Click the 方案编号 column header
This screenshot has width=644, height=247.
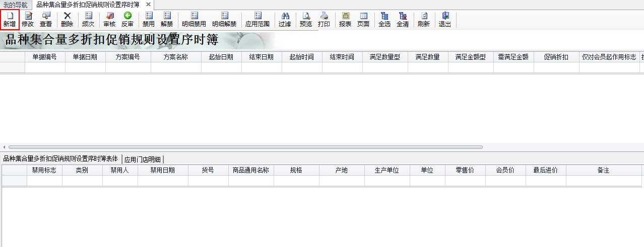[x=128, y=57]
